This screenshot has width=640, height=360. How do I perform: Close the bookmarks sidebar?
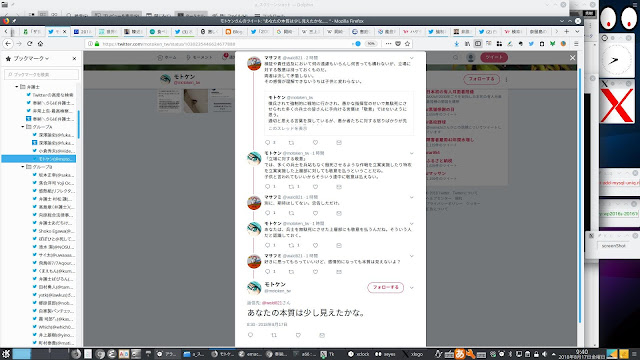tap(74, 59)
